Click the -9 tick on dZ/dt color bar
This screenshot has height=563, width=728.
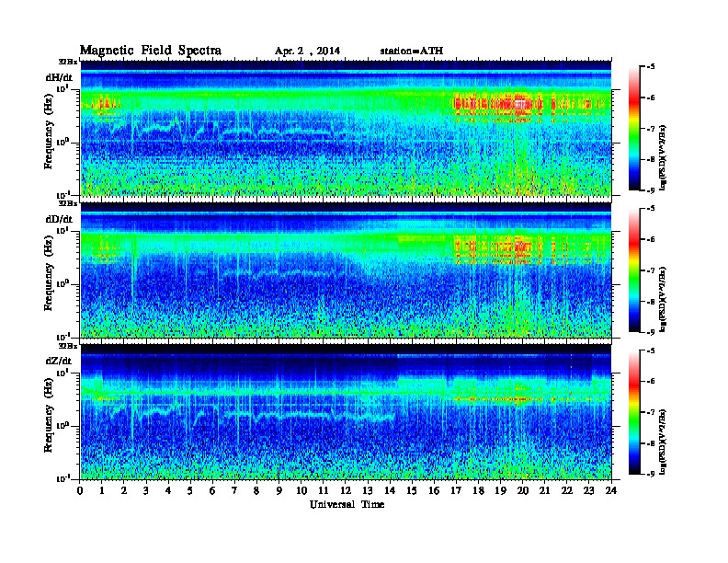tap(651, 474)
